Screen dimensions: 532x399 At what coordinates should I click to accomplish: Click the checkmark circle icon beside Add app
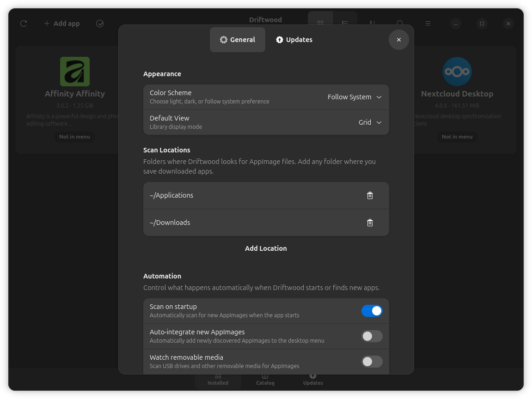coord(100,24)
